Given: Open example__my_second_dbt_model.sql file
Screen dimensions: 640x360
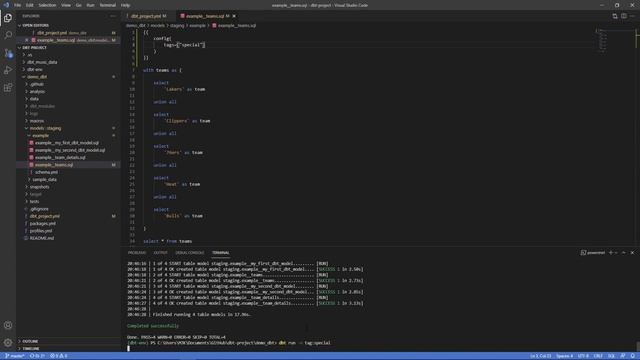Looking at the screenshot, I should [x=70, y=150].
